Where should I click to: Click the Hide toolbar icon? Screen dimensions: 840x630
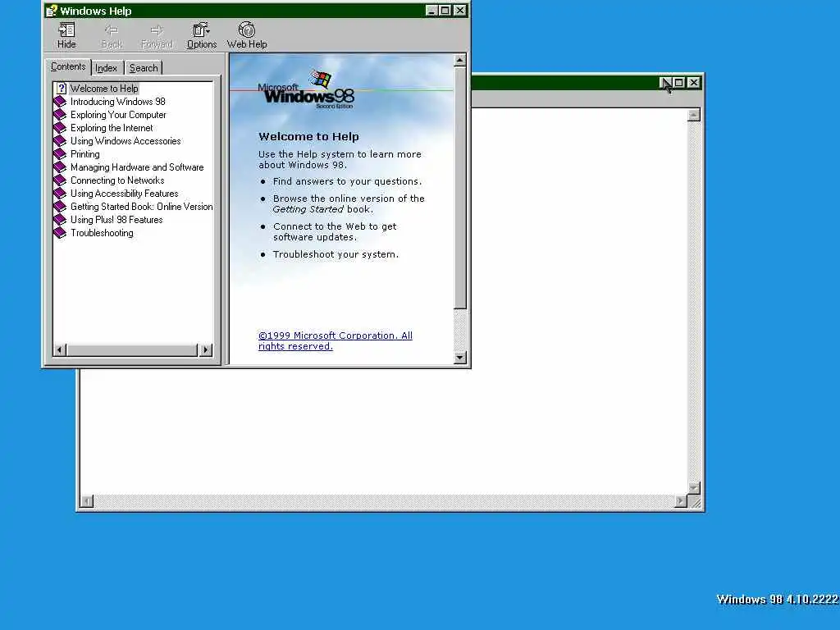pos(66,35)
